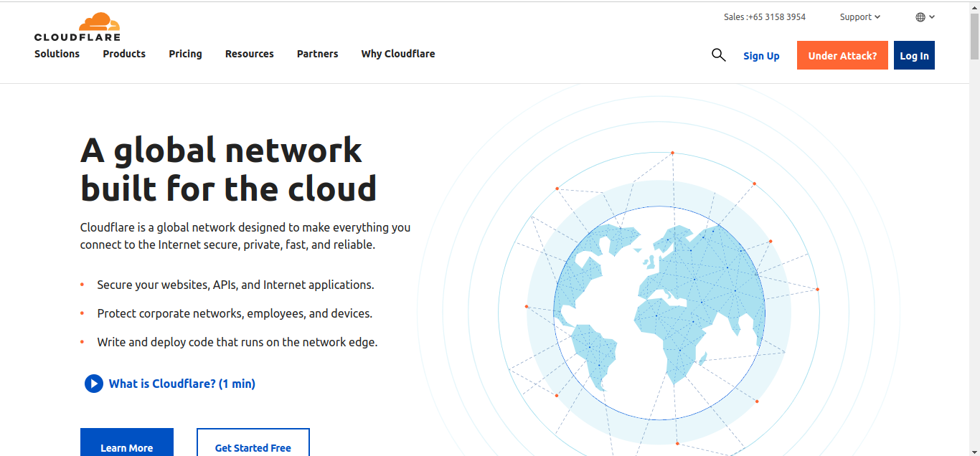The image size is (980, 456).
Task: Click the Sign Up link
Action: click(761, 56)
